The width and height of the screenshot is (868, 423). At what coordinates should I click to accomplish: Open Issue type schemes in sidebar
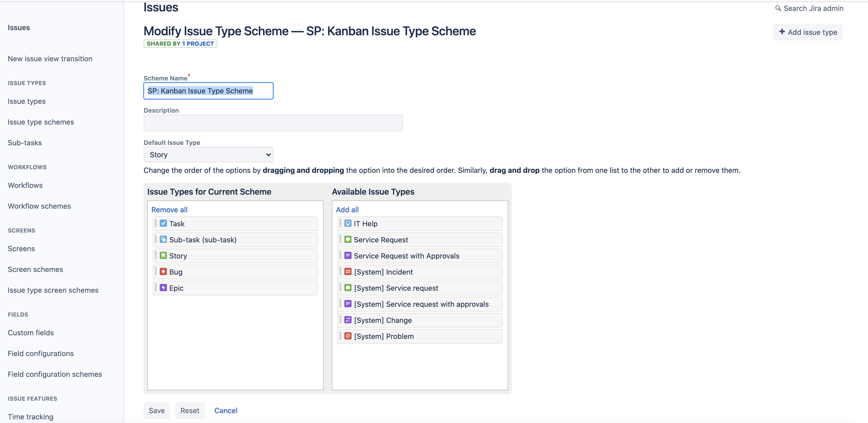(41, 122)
